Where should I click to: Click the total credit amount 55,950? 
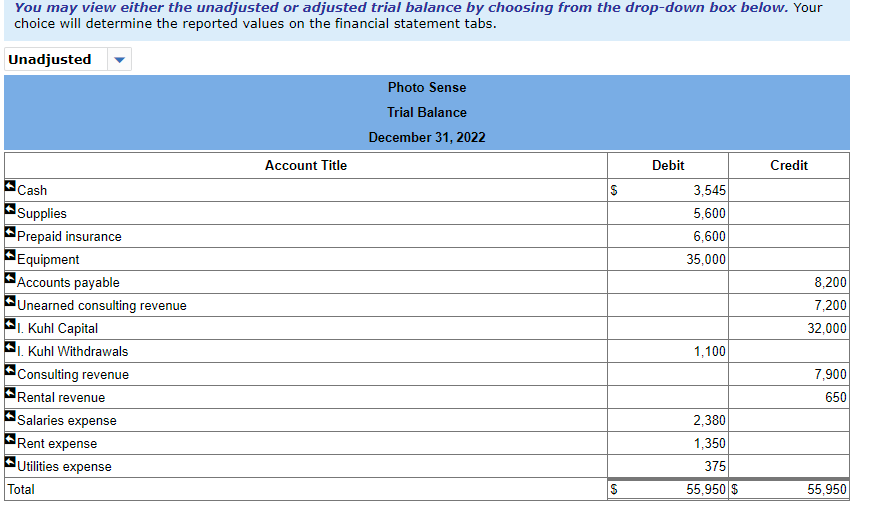pyautogui.click(x=827, y=490)
